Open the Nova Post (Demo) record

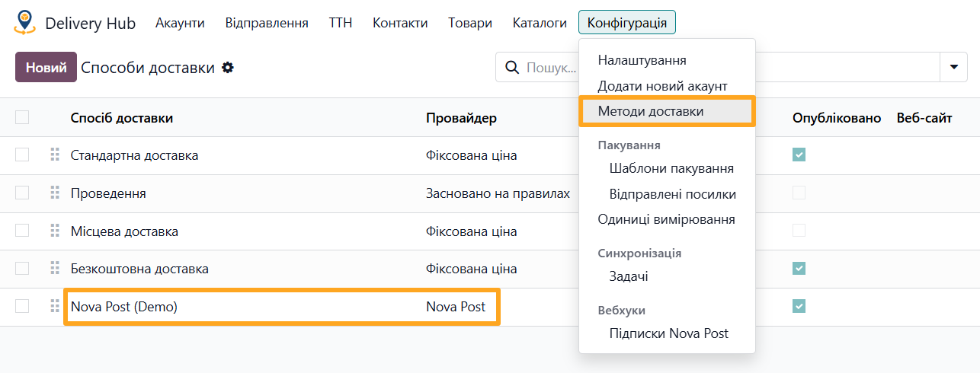(124, 307)
